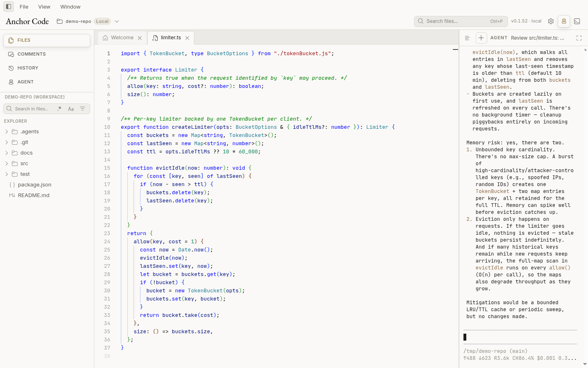The image size is (588, 368).
Task: Click the agent token usage status line
Action: (x=520, y=358)
